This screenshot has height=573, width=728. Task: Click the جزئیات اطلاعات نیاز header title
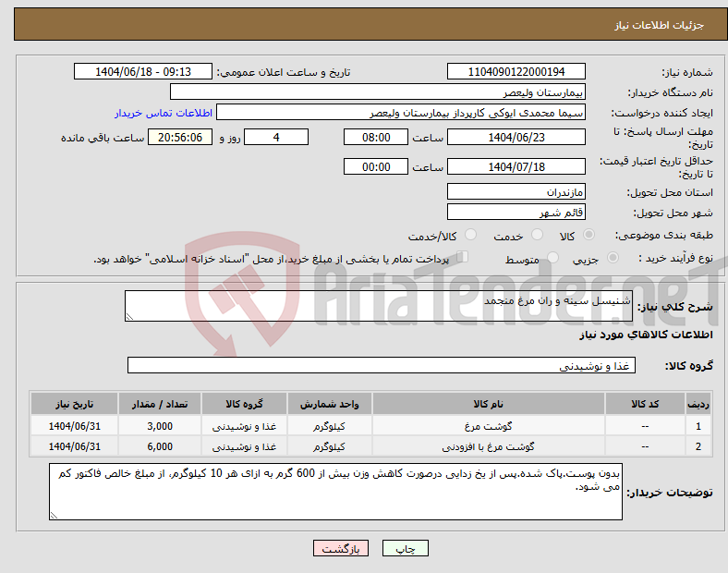tap(659, 25)
